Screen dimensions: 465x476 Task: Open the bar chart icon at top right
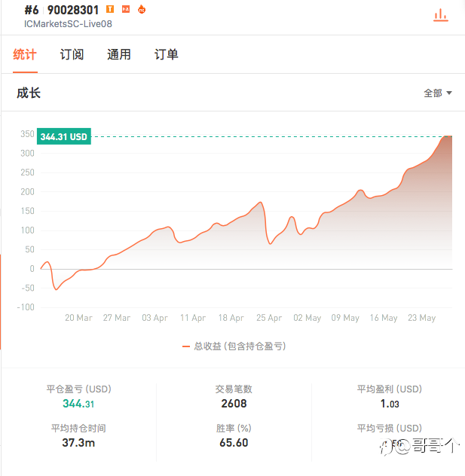(x=441, y=15)
